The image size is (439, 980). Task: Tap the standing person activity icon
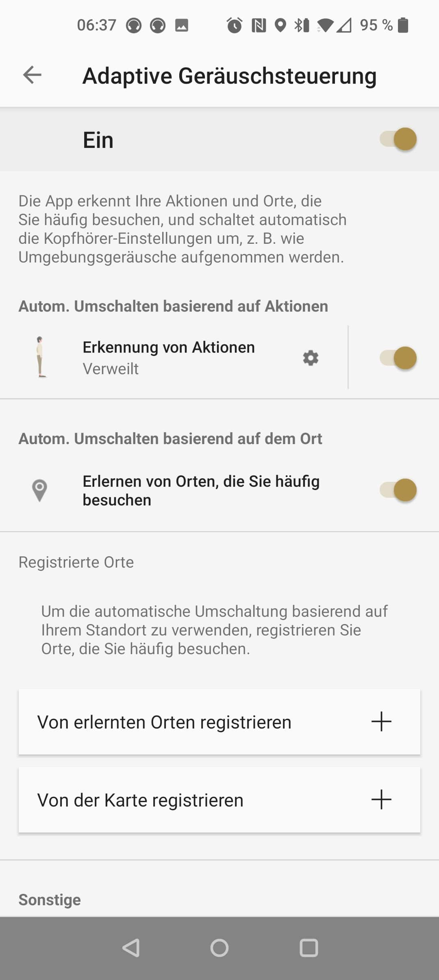click(40, 357)
